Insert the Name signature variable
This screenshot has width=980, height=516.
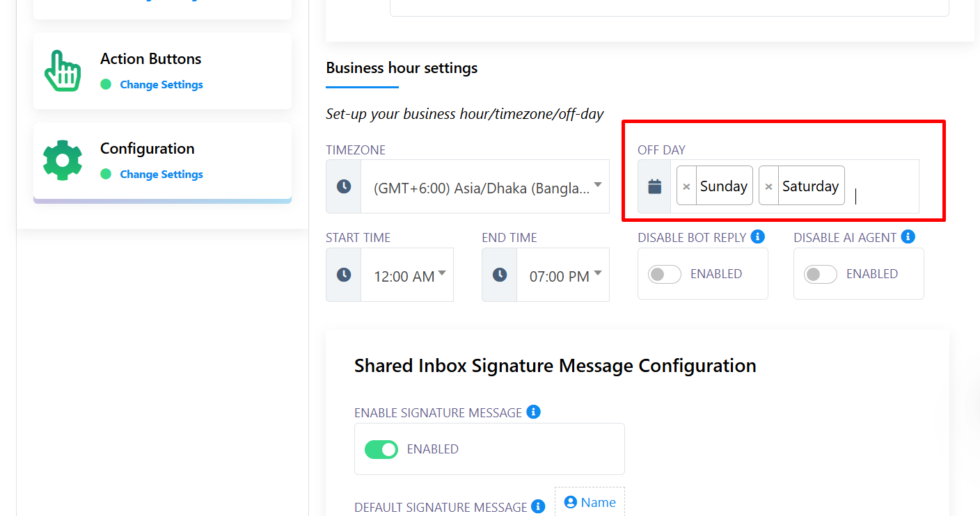(x=590, y=503)
